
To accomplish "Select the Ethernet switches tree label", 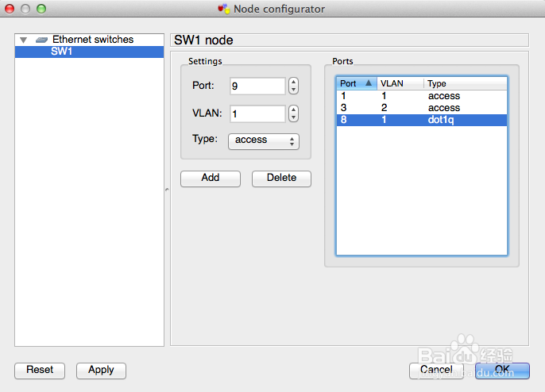I will (93, 40).
